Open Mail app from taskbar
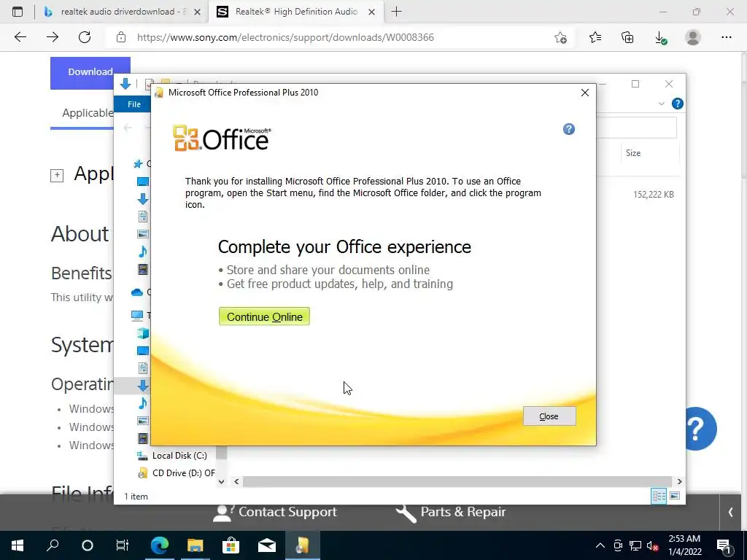747x560 pixels. [x=267, y=545]
